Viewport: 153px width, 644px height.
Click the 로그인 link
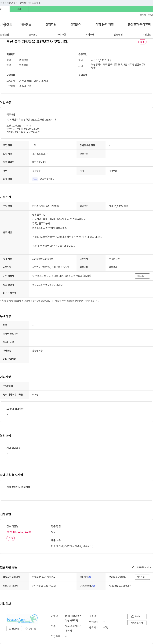[143, 15]
